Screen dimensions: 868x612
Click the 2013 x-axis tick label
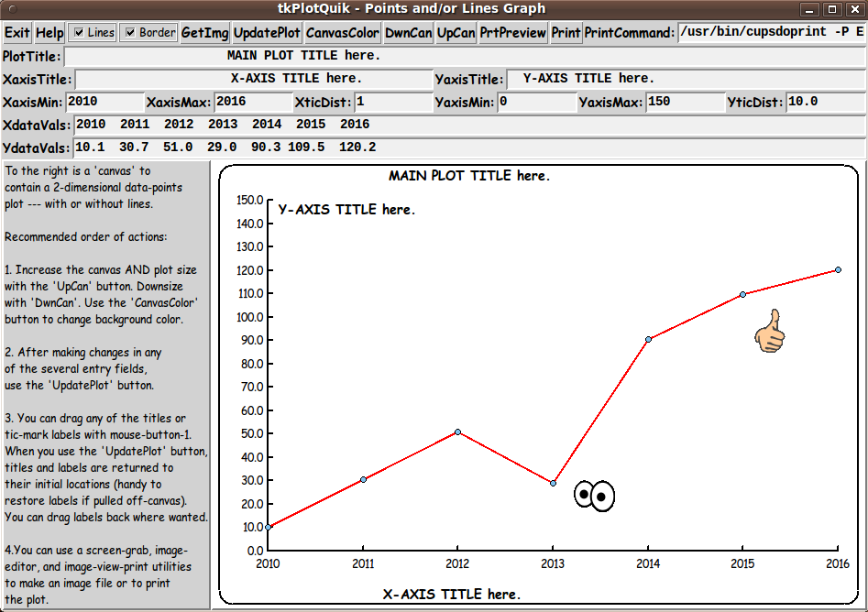[x=553, y=563]
